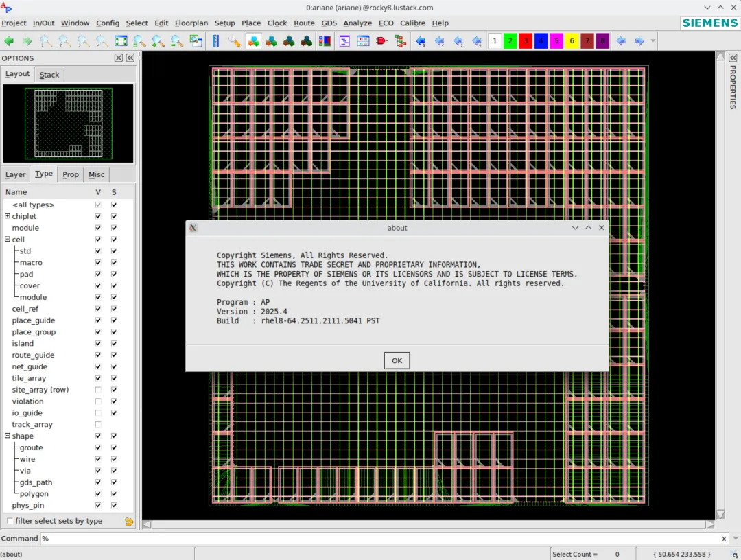Toggle selectable checkbox for wire

tap(114, 459)
